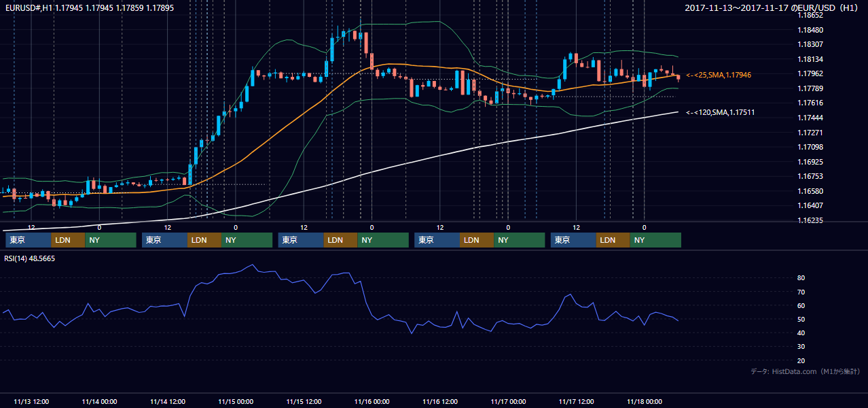This screenshot has width=868, height=408.
Task: Click price axis value 1.16235
Action: (x=810, y=220)
